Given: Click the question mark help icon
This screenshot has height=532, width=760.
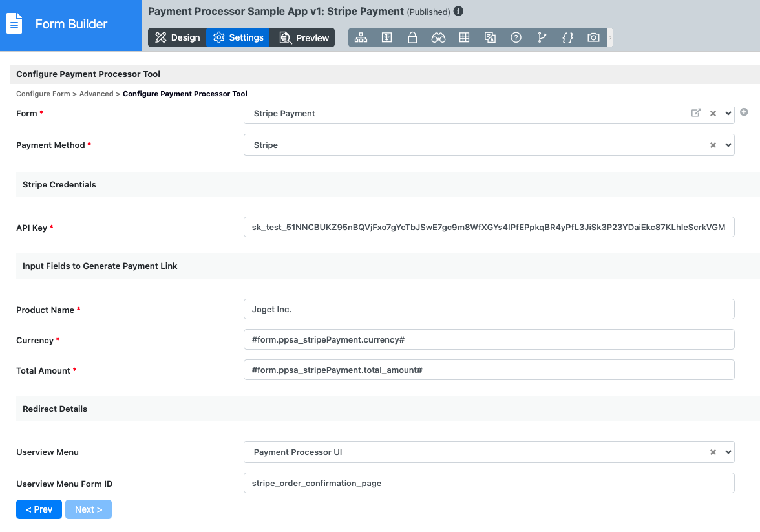Looking at the screenshot, I should point(516,37).
